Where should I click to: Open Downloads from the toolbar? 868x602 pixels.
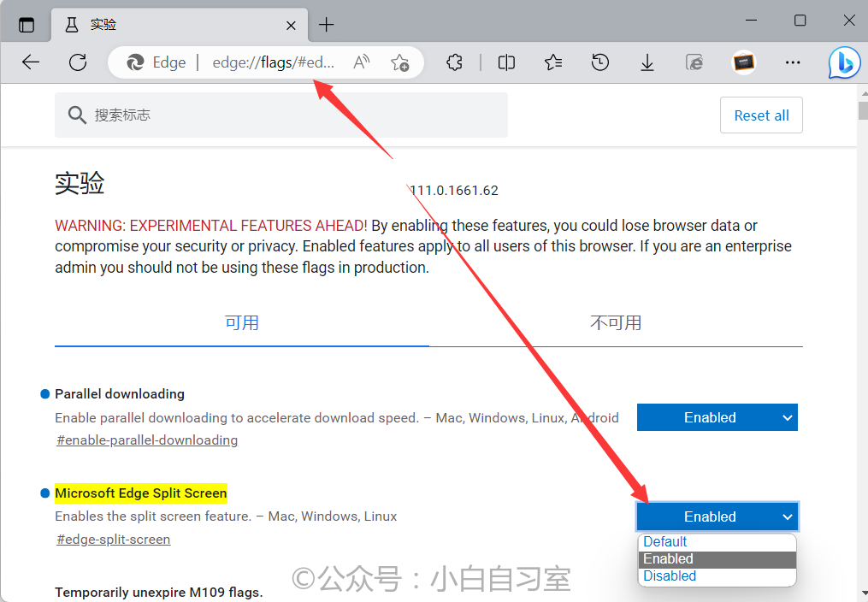[x=647, y=62]
